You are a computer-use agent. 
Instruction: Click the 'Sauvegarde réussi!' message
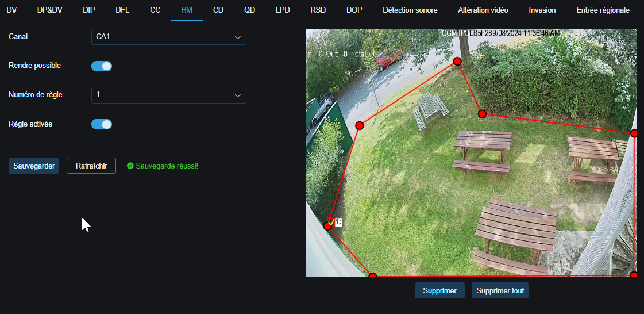pos(167,166)
